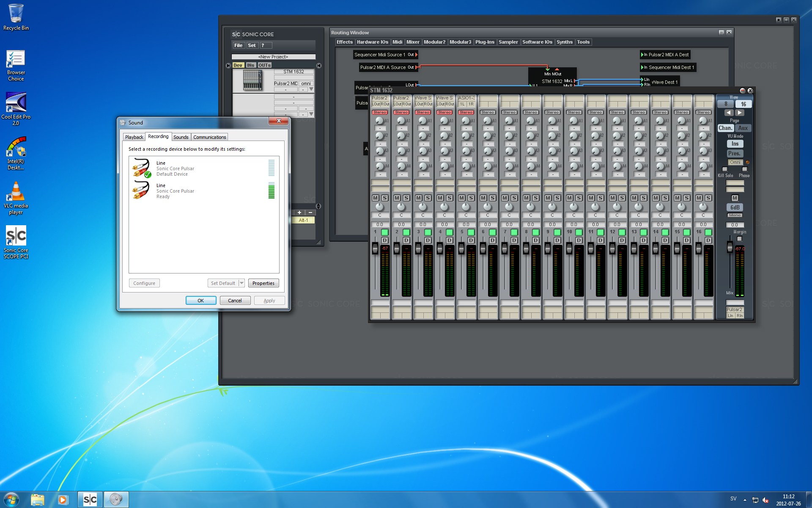
Task: Click Properties for selected recording device
Action: tap(263, 283)
